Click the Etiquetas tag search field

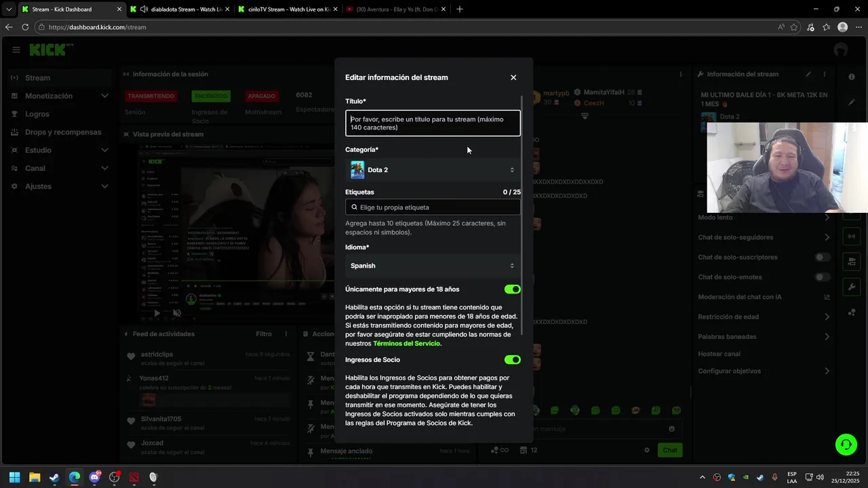click(x=433, y=207)
